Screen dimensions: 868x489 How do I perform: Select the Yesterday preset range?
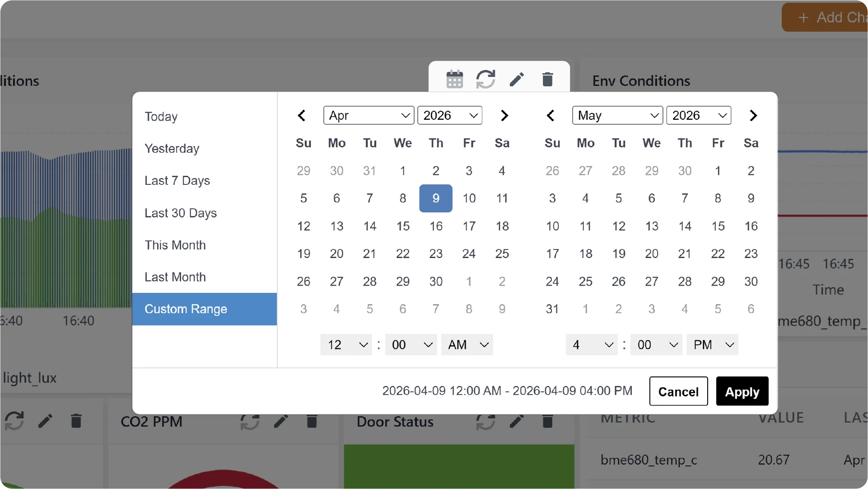pyautogui.click(x=205, y=149)
